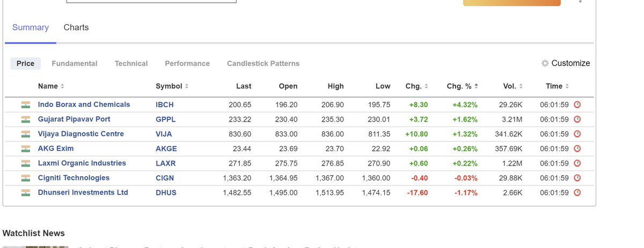Viewport: 644px width, 248px height.
Task: Sort the table by Symbol column
Action: point(172,86)
